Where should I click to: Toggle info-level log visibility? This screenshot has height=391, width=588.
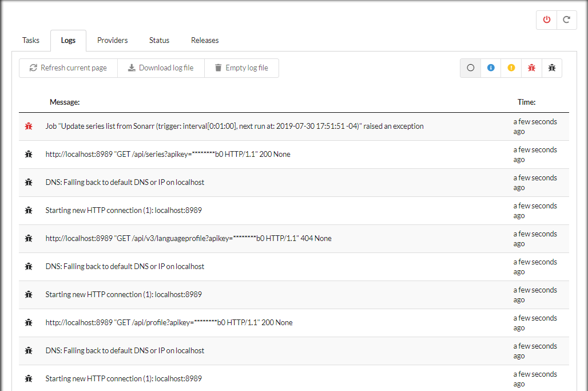490,68
